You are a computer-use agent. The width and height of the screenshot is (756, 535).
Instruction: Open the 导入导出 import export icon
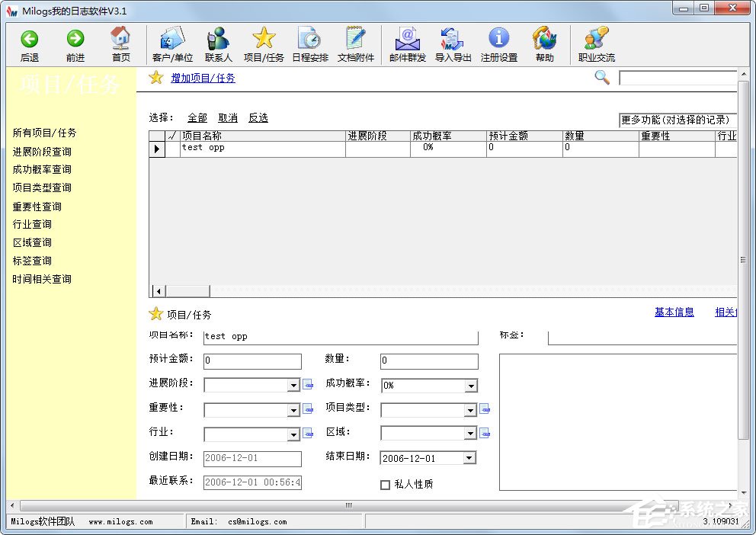click(x=452, y=39)
